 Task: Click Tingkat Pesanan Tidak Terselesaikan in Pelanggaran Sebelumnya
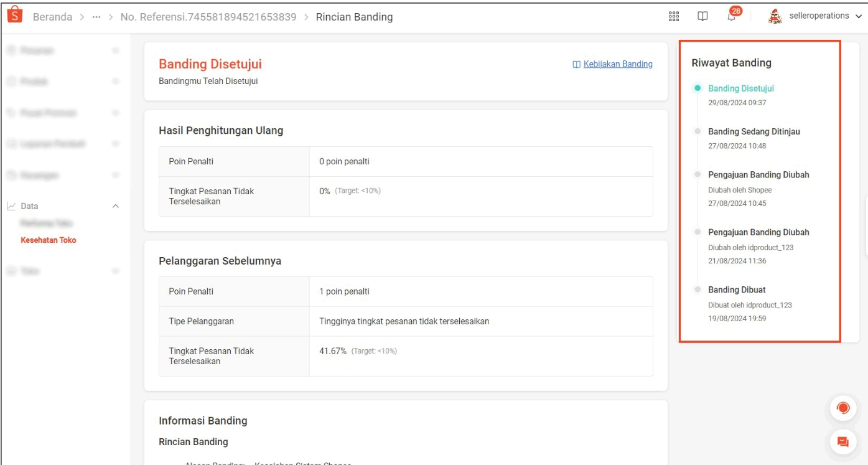point(212,356)
